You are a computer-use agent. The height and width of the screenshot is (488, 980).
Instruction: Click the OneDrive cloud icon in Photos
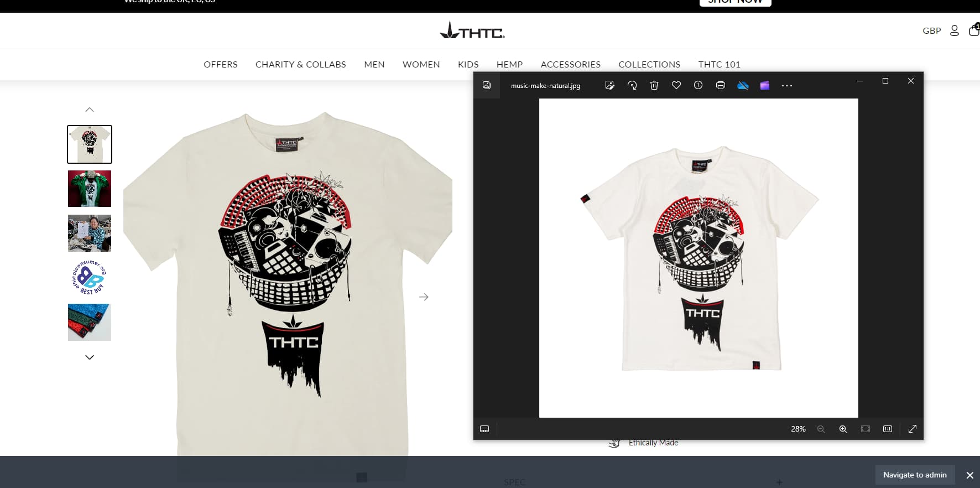coord(743,85)
